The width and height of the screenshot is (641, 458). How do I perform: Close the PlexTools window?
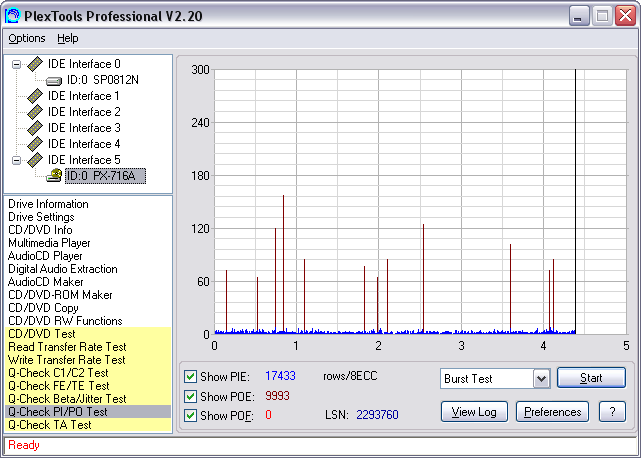click(625, 16)
